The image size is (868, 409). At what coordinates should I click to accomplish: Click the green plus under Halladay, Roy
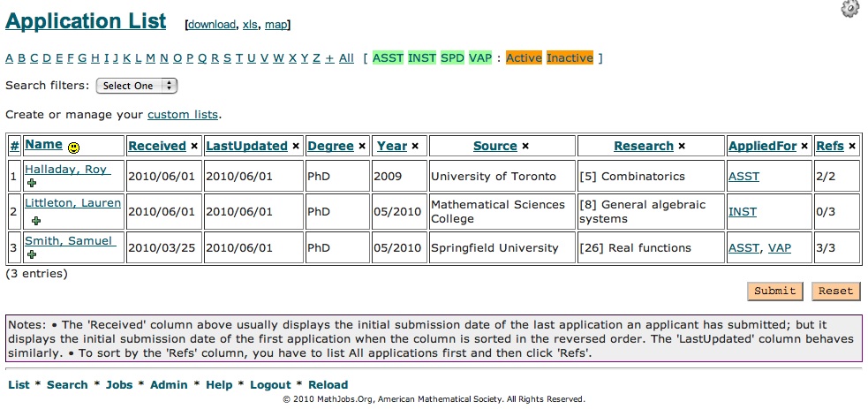click(x=32, y=183)
